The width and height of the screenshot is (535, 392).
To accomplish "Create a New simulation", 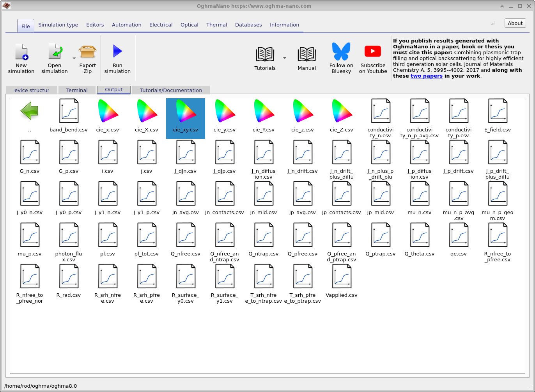I will click(21, 58).
